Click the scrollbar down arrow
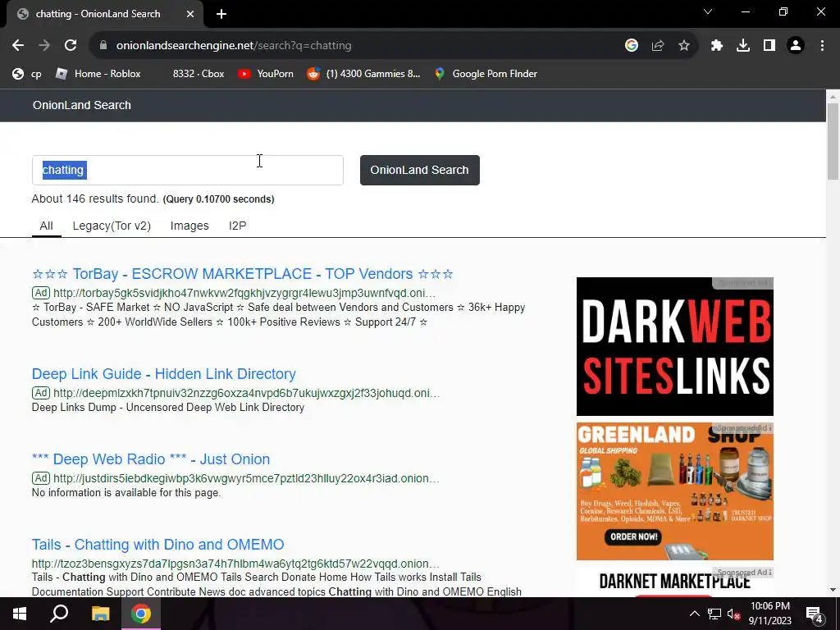This screenshot has height=630, width=840. pyautogui.click(x=833, y=590)
